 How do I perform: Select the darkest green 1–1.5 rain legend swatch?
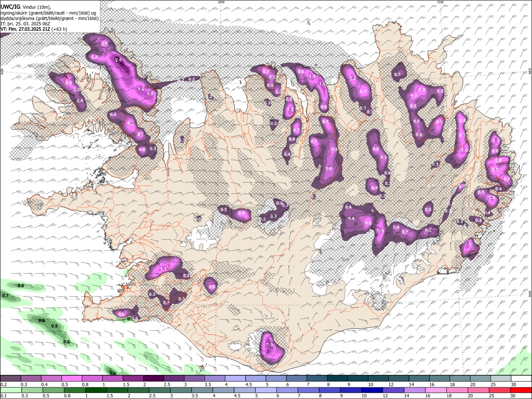[96, 390]
